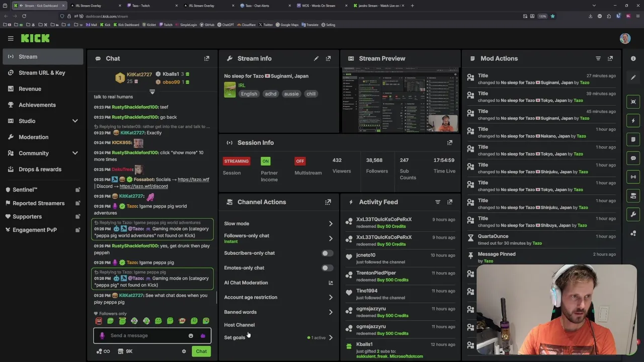The height and width of the screenshot is (362, 644).
Task: Open Followers-only chat options arrow
Action: click(331, 238)
